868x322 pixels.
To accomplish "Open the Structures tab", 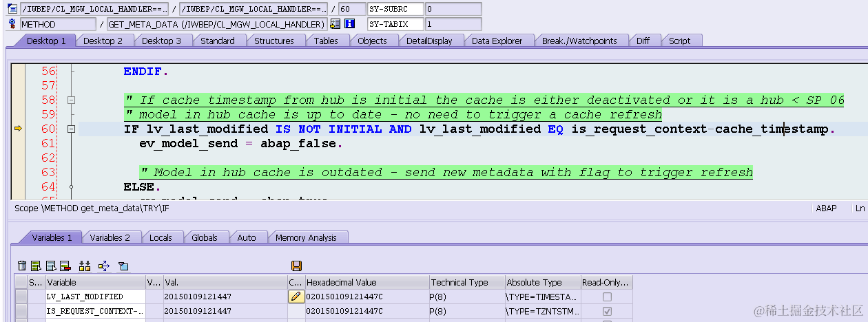I will [274, 41].
